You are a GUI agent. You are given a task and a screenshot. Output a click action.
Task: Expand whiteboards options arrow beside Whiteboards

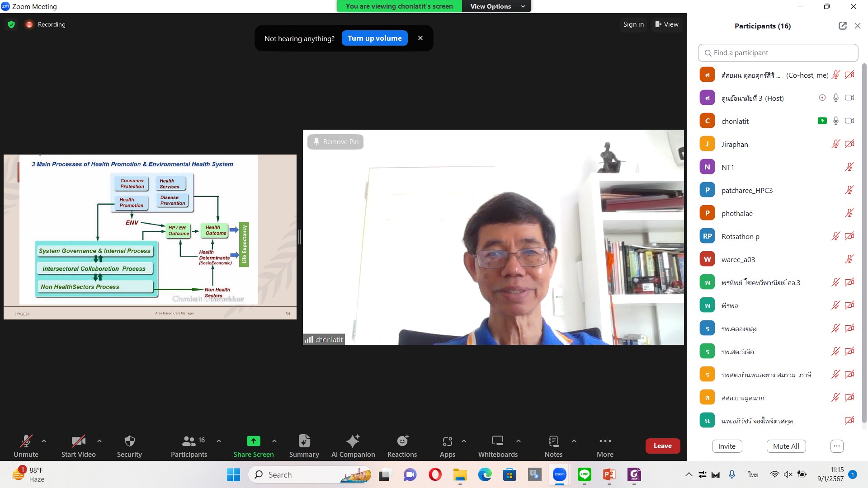pos(519,441)
